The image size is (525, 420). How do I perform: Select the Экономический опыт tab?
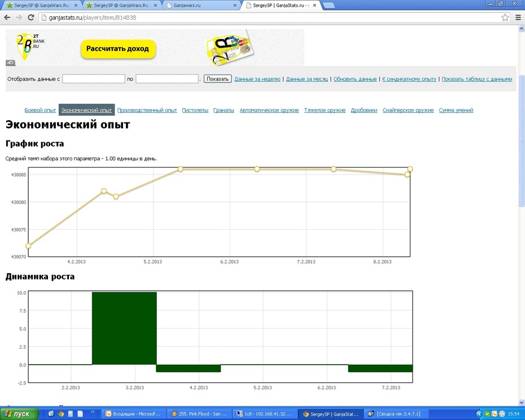pos(86,110)
